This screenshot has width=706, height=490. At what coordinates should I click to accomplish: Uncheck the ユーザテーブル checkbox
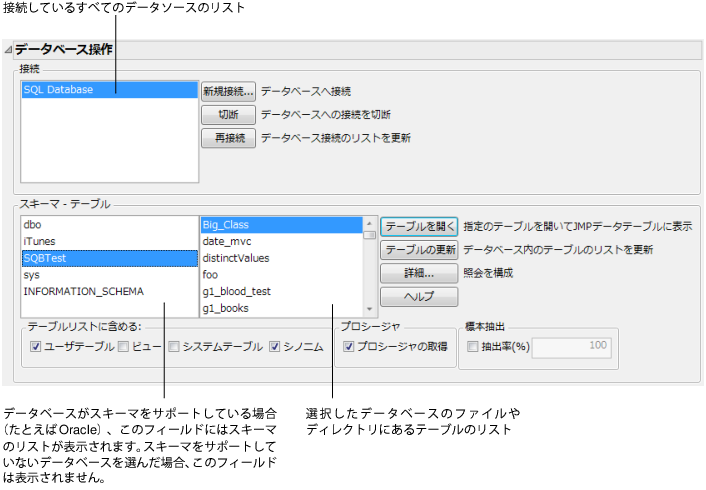pos(36,346)
